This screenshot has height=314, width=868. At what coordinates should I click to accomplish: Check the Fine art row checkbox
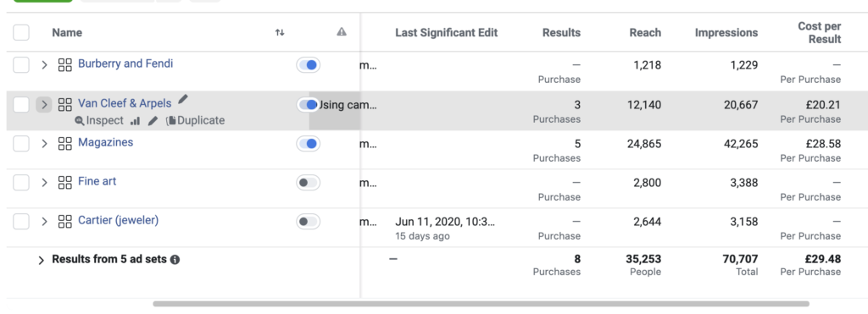click(21, 183)
